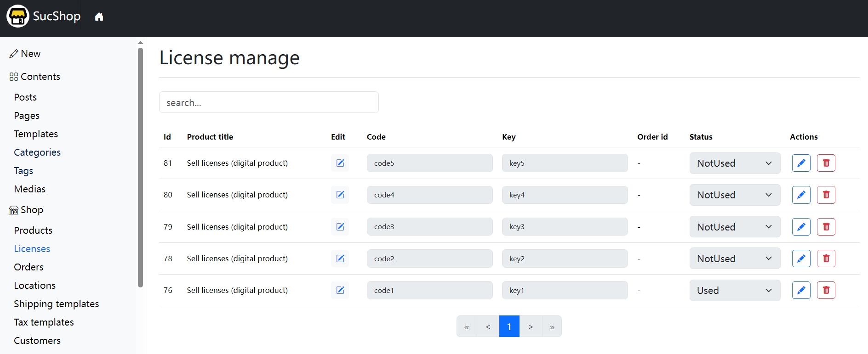Select Shipping templates in sidebar

[x=56, y=303]
